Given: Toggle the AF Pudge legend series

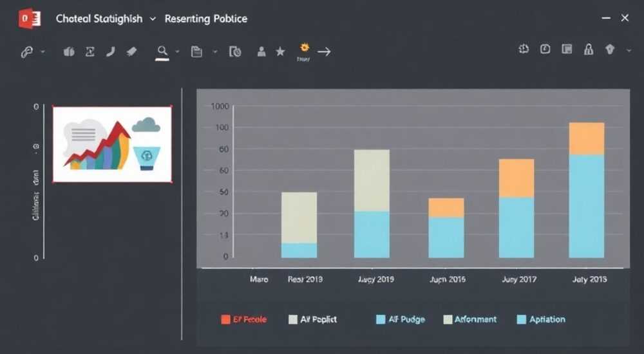Looking at the screenshot, I should pyautogui.click(x=401, y=319).
